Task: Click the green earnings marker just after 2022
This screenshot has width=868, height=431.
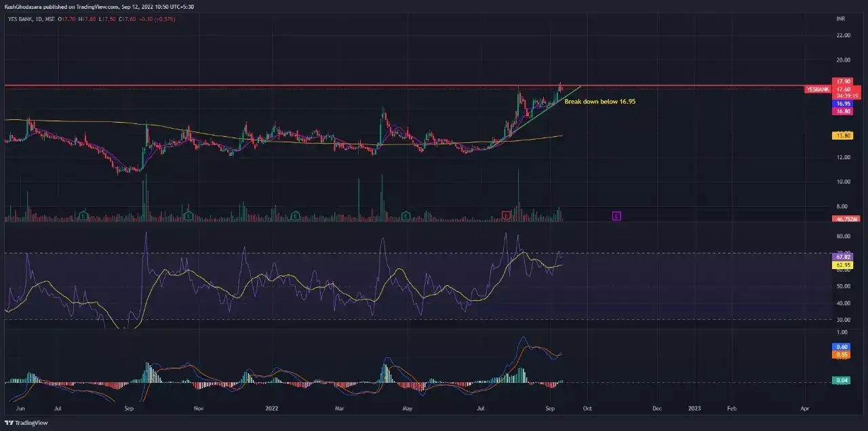Action: [295, 215]
